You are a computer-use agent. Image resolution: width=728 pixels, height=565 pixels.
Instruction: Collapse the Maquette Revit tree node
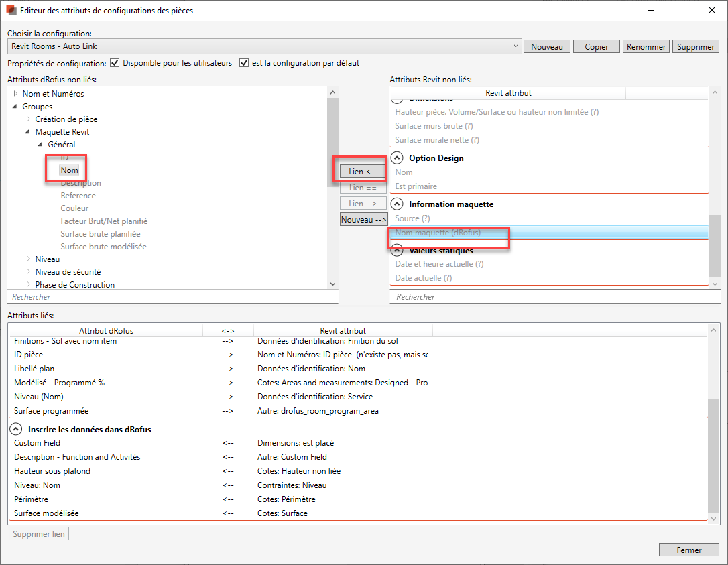(x=28, y=132)
